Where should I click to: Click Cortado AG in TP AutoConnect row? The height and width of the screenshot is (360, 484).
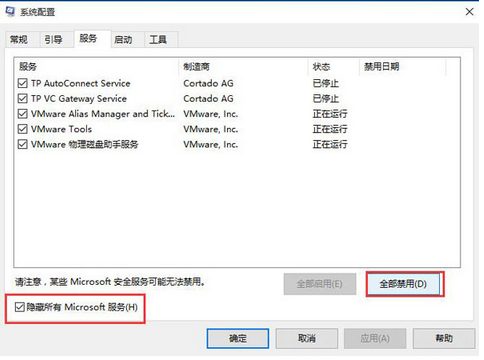click(x=208, y=83)
